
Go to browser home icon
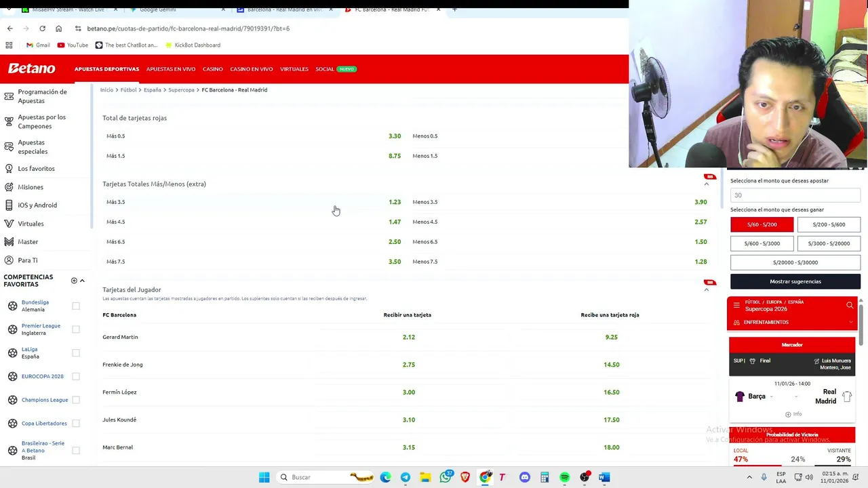pos(58,28)
